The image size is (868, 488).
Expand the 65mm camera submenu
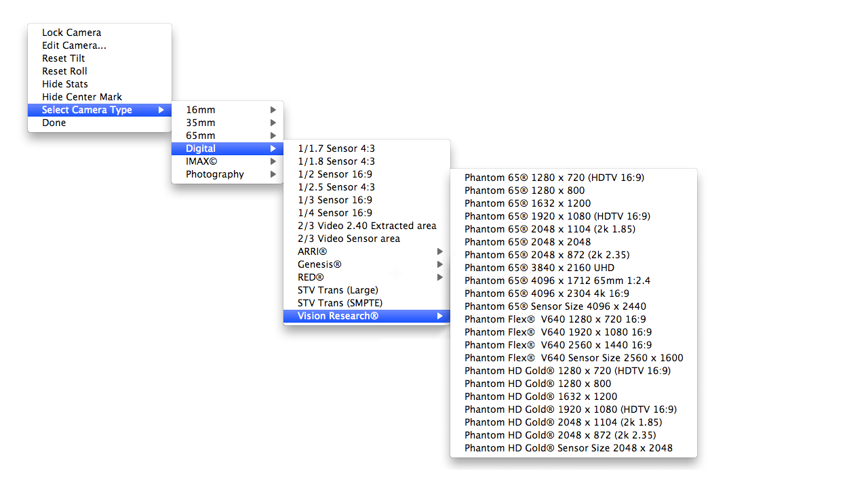[x=227, y=136]
